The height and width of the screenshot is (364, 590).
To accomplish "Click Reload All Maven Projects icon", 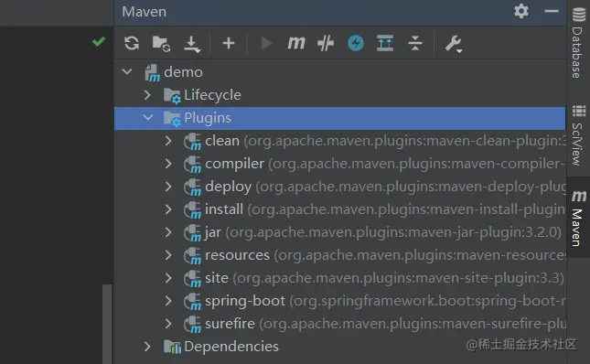I will pos(132,43).
